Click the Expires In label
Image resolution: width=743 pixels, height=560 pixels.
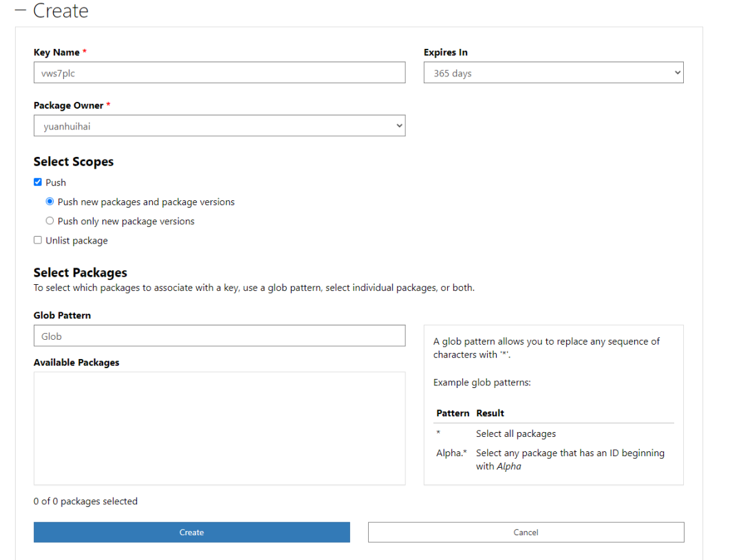pos(445,52)
